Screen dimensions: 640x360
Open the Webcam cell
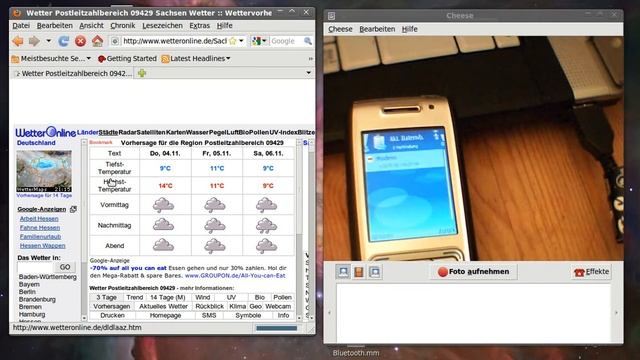[278, 307]
